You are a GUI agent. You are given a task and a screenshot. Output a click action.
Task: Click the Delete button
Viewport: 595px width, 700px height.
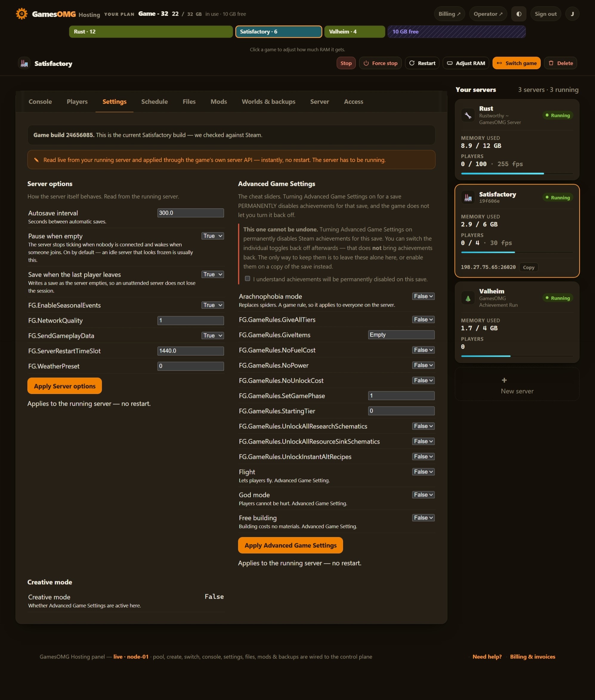[x=560, y=63]
